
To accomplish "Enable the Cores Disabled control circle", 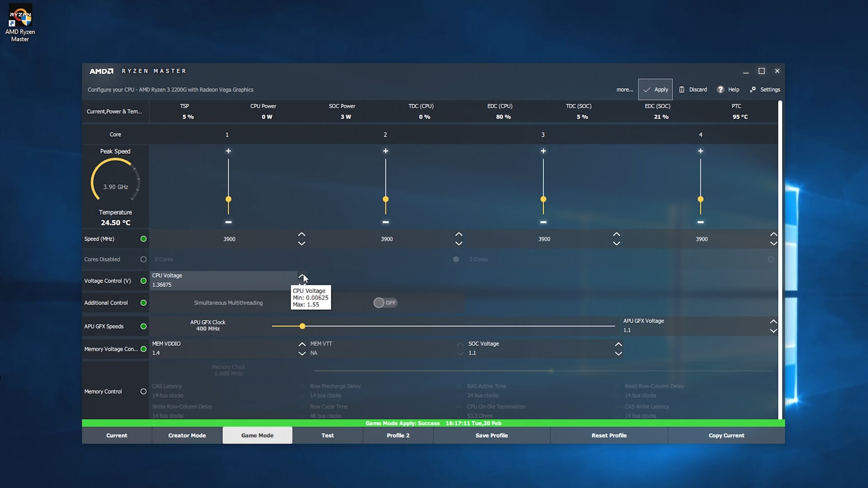I will pyautogui.click(x=143, y=259).
